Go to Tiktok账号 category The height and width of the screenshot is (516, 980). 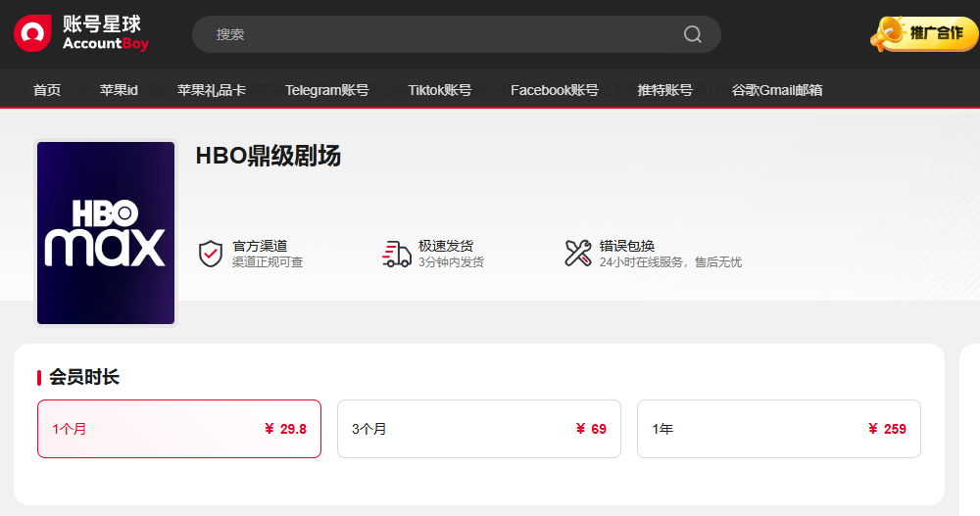pos(439,90)
